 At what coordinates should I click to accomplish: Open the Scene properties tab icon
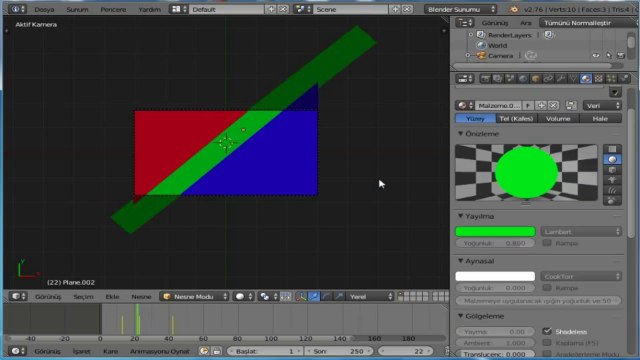point(510,79)
